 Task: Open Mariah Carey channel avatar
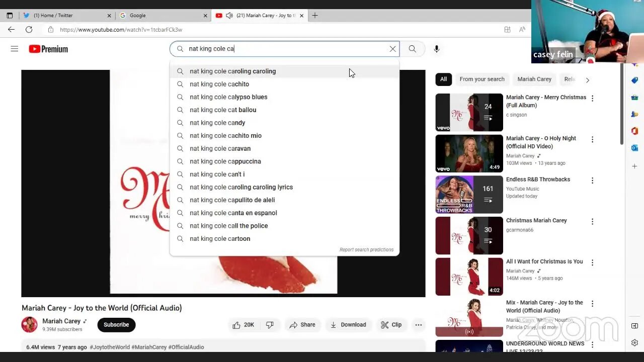29,325
